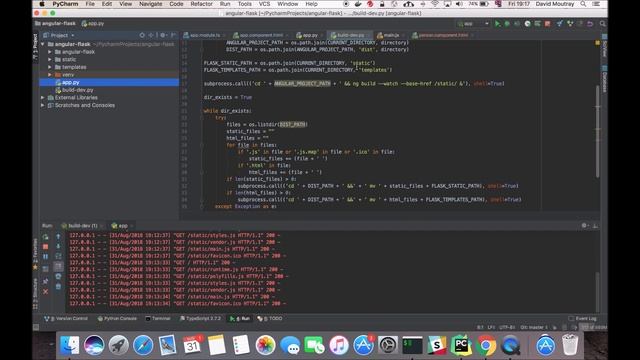This screenshot has height=360, width=640.
Task: Collapse the angular-flask root folder
Action: pos(42,44)
